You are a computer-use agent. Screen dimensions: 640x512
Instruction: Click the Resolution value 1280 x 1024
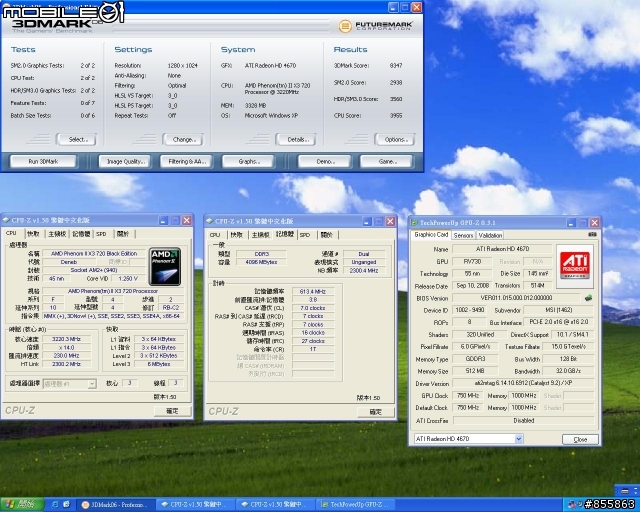(x=182, y=66)
